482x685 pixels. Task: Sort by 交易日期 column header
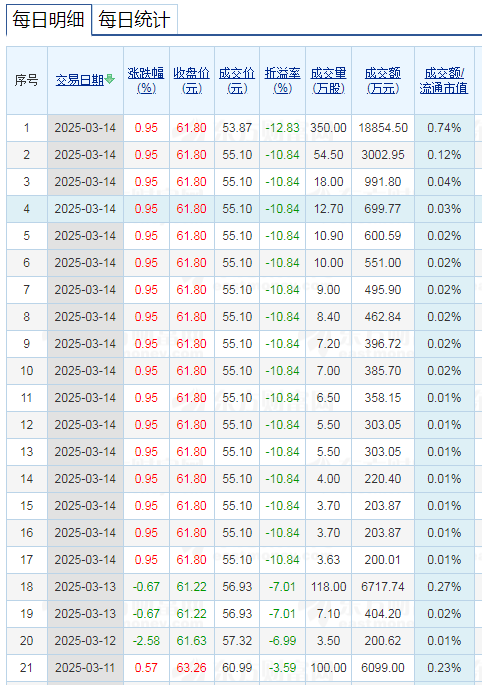coord(80,80)
